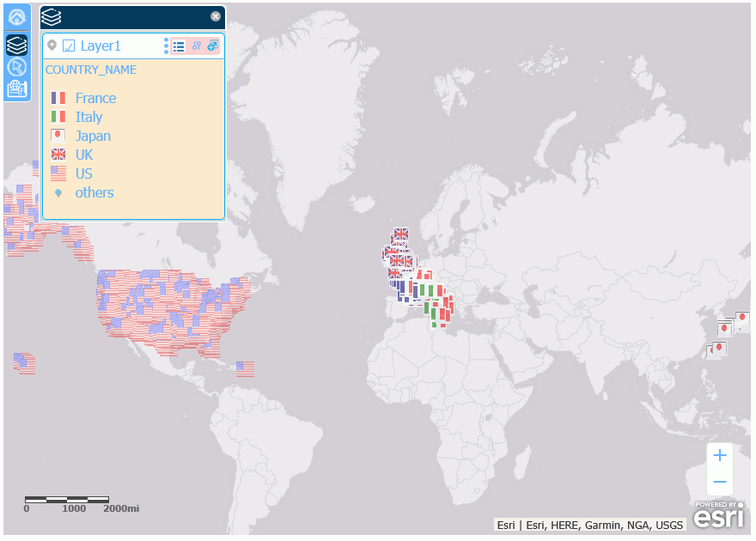Click the Japan flag legend symbol
The width and height of the screenshot is (756, 541).
tap(58, 136)
